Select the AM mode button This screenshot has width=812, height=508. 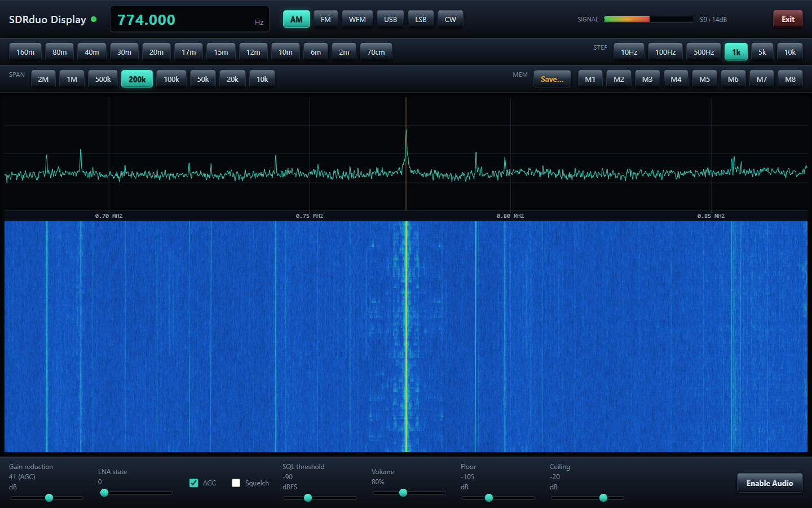tap(297, 19)
